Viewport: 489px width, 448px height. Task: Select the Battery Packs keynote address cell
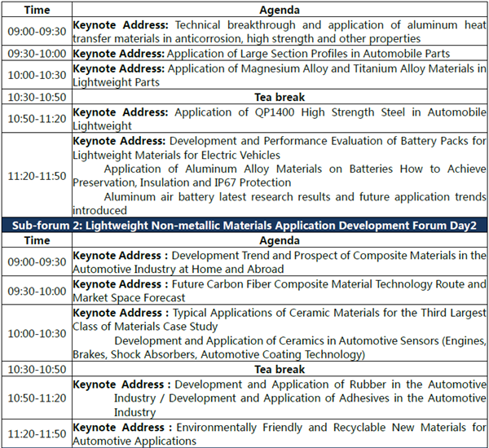coord(279,147)
